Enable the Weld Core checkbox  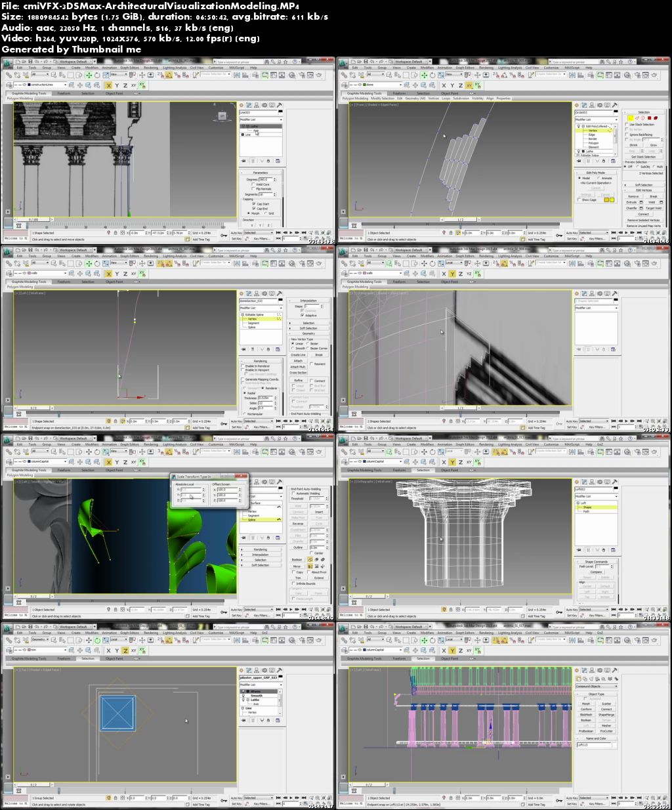pos(254,184)
